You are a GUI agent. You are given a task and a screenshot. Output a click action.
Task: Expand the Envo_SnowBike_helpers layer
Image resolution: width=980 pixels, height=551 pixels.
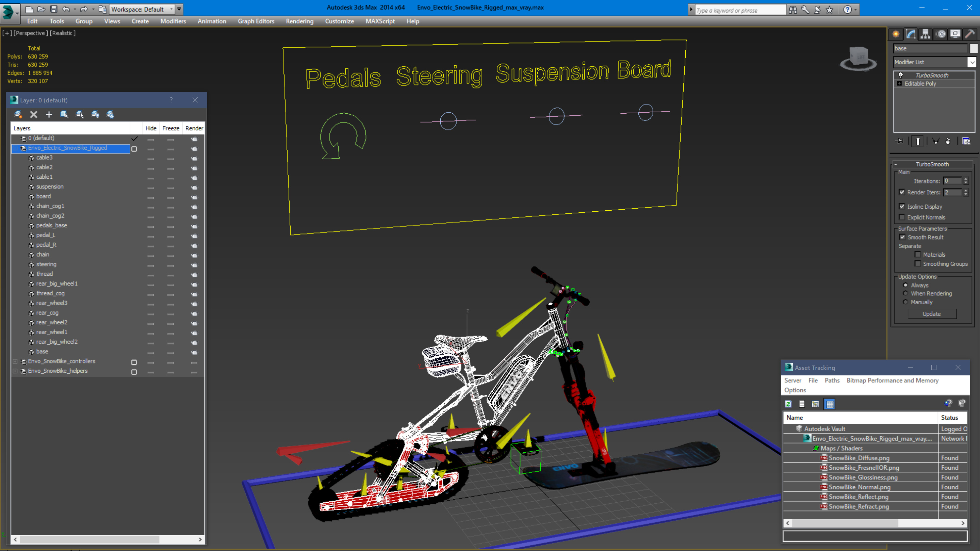click(x=15, y=371)
